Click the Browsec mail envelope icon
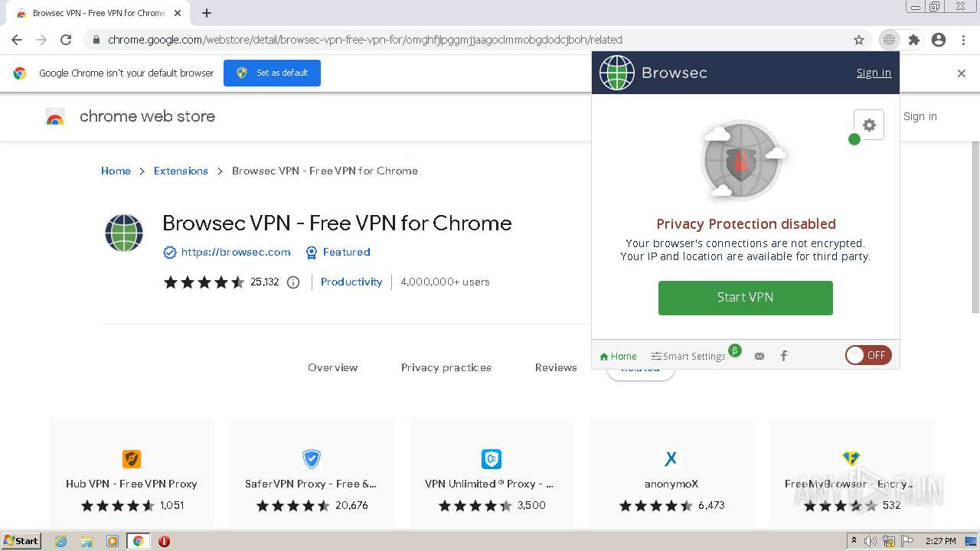 (x=759, y=356)
